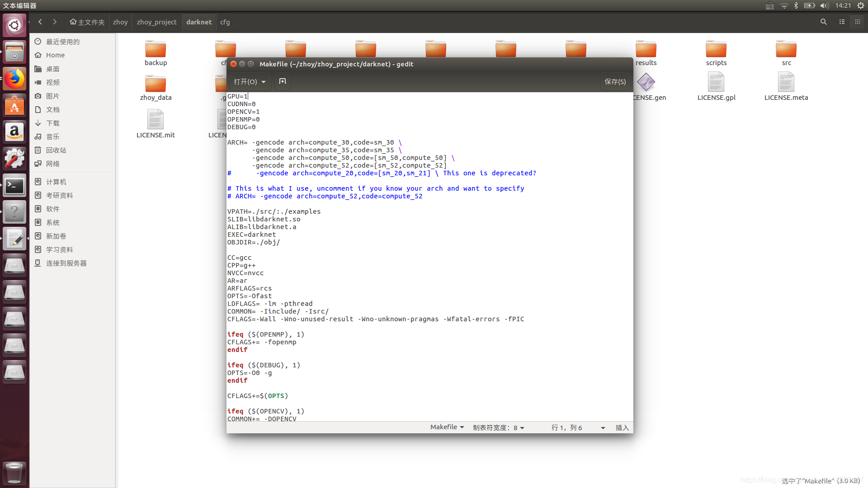The image size is (868, 488).
Task: Switch to list view icon
Action: point(842,22)
